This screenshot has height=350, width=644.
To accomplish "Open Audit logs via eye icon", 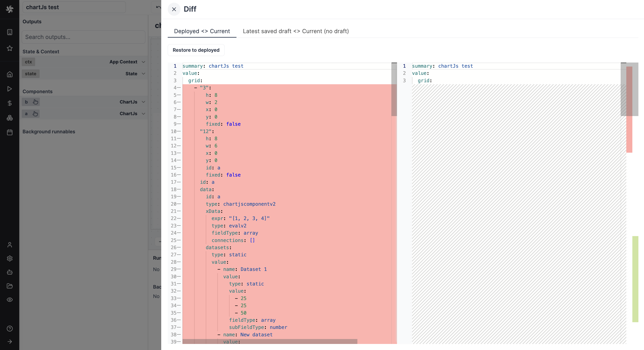I will [x=9, y=300].
